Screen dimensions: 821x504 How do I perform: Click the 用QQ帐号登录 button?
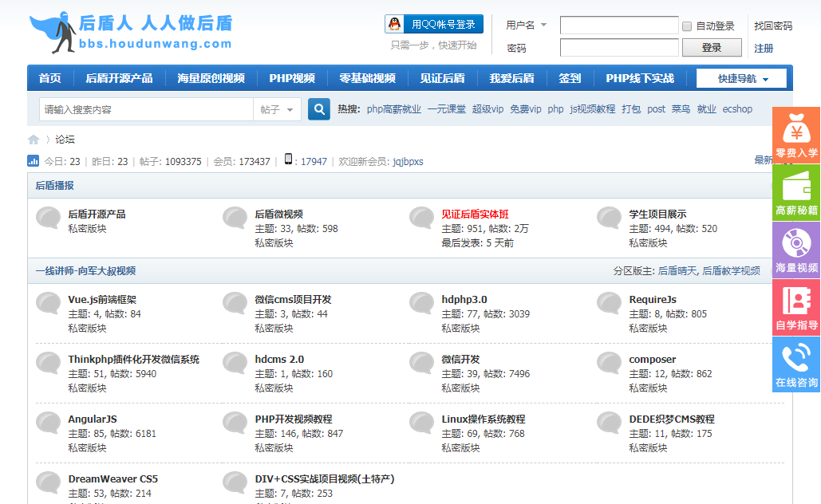click(x=433, y=24)
